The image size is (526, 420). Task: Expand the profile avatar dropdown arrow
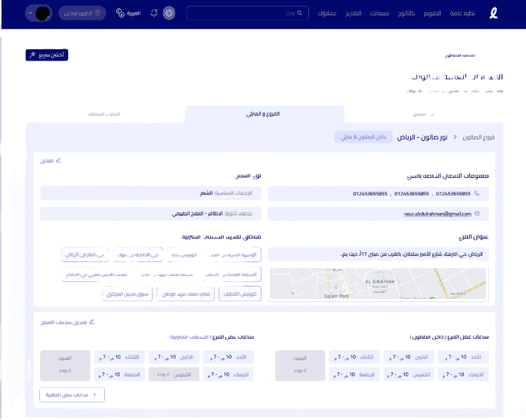pos(30,13)
